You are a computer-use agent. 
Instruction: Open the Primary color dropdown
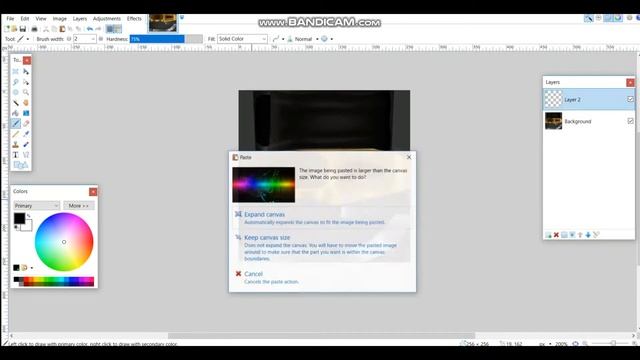pyautogui.click(x=37, y=206)
